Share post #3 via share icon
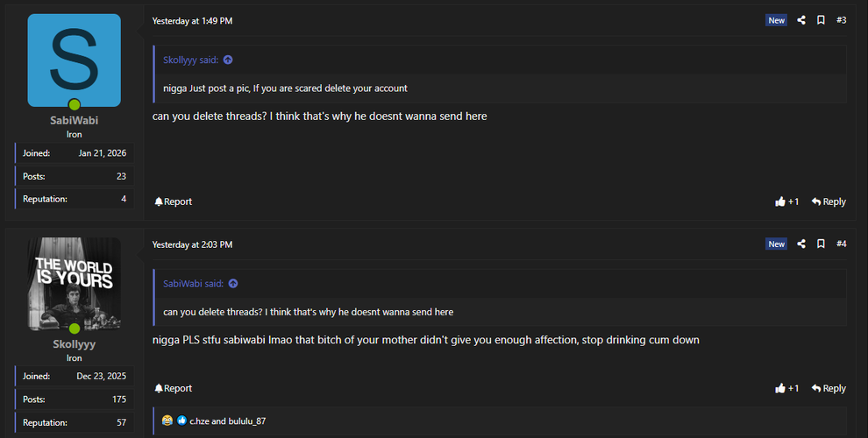868x438 pixels. (800, 20)
